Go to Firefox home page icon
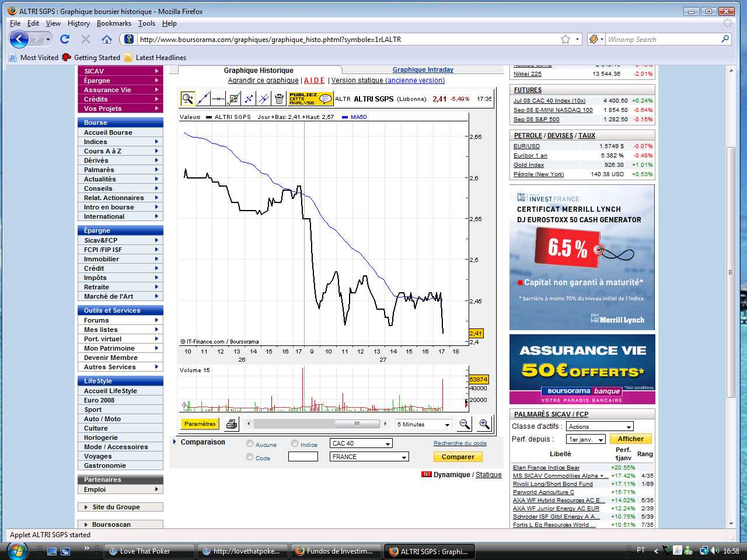The image size is (747, 560). coord(106,39)
